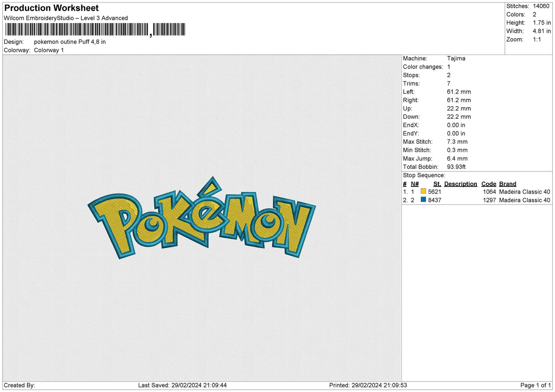This screenshot has height=392, width=555.
Task: Select the trims value '7'
Action: [x=450, y=83]
